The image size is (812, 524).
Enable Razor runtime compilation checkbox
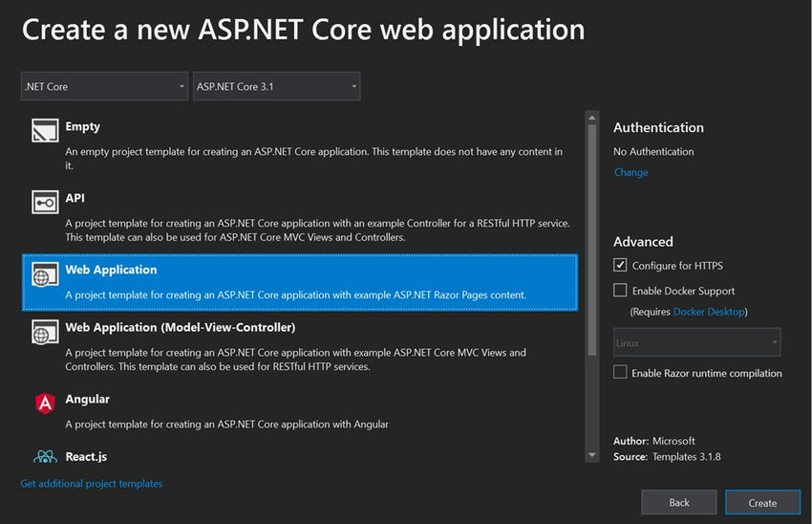click(621, 372)
